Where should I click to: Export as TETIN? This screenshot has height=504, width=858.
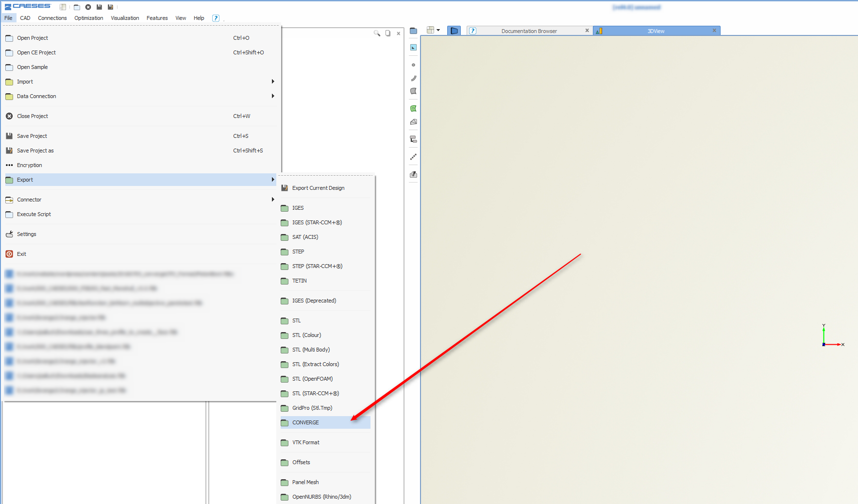pyautogui.click(x=325, y=281)
